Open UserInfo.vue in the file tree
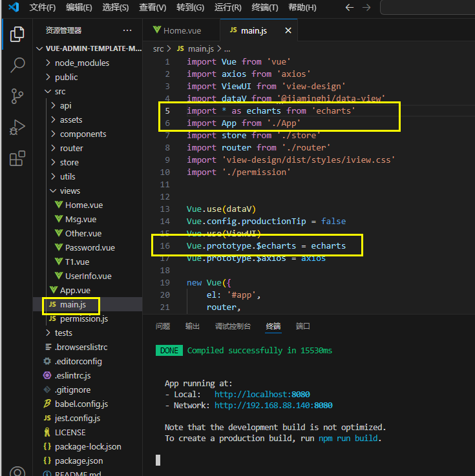Screen dimensions: 475x476 88,276
